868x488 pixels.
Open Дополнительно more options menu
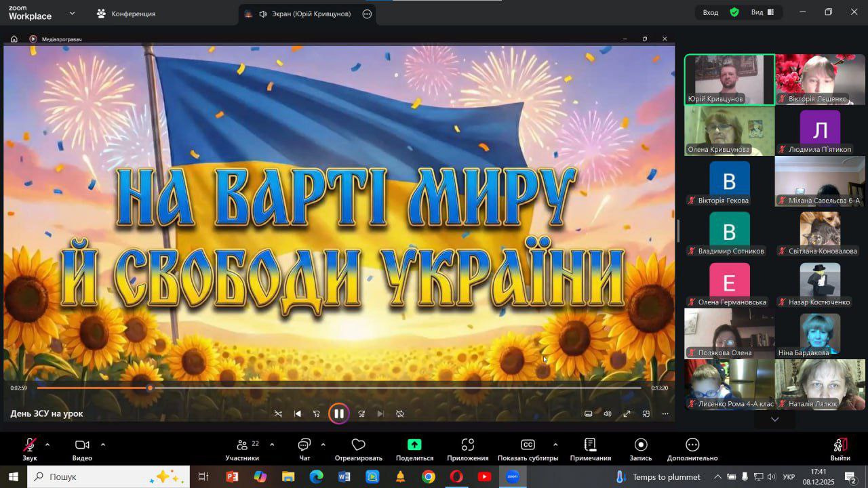point(692,449)
